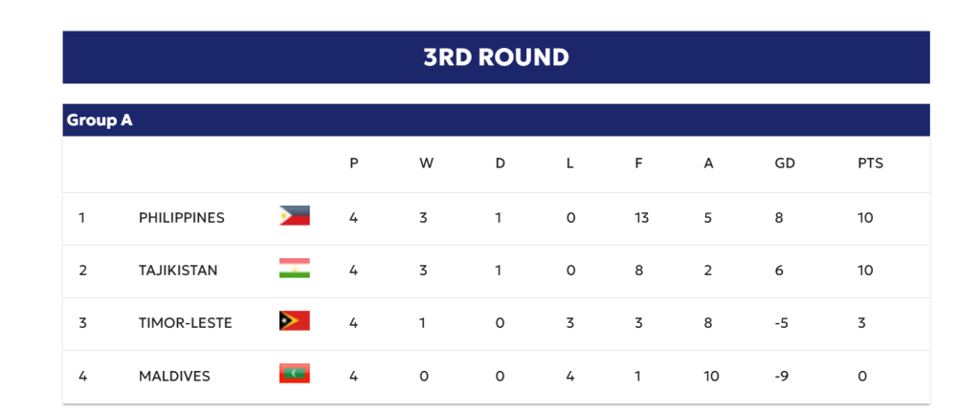Click the D column header

point(500,163)
